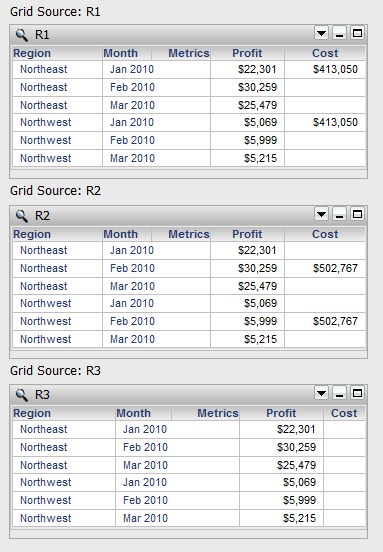The height and width of the screenshot is (552, 383).
Task: Select the Cost column header in R1
Action: (x=325, y=53)
